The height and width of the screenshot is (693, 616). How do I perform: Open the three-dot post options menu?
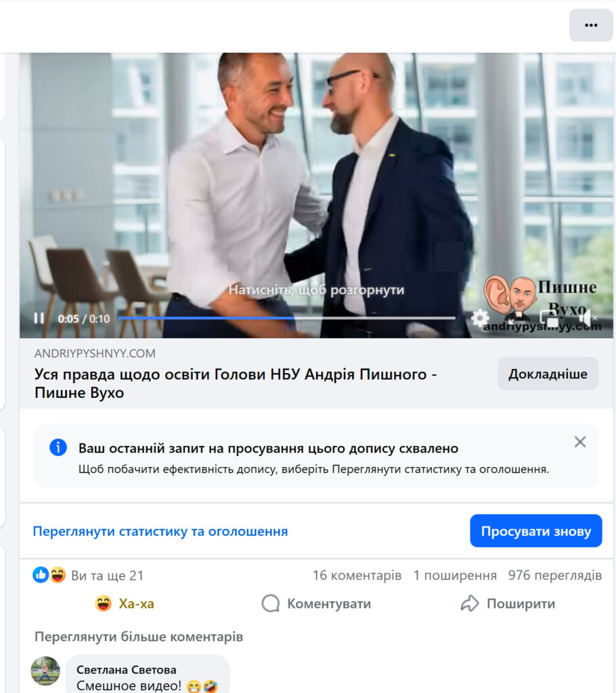591,25
